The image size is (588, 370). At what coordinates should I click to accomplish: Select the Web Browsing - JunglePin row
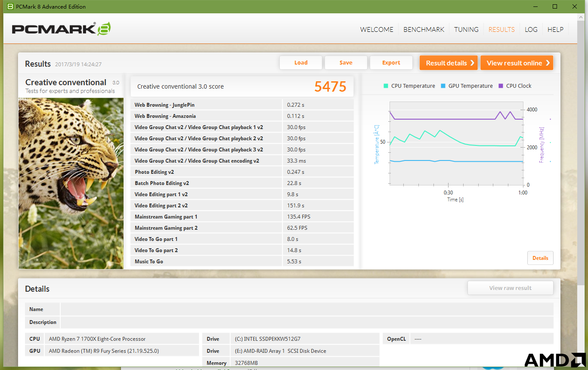pos(242,105)
